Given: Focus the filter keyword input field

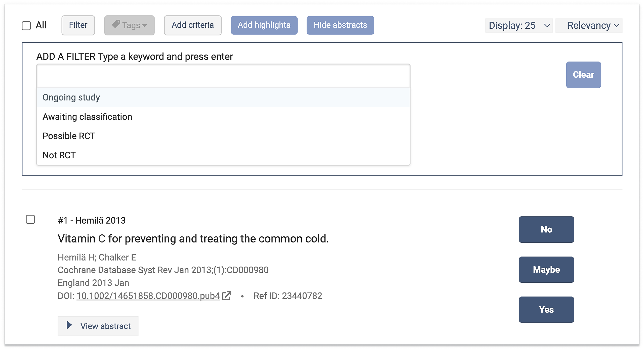Looking at the screenshot, I should pyautogui.click(x=223, y=76).
